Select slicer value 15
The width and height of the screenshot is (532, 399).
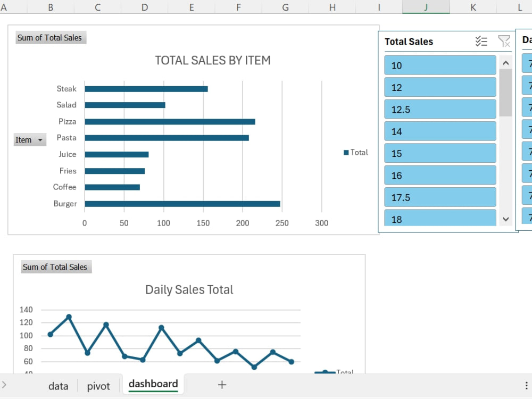point(440,153)
